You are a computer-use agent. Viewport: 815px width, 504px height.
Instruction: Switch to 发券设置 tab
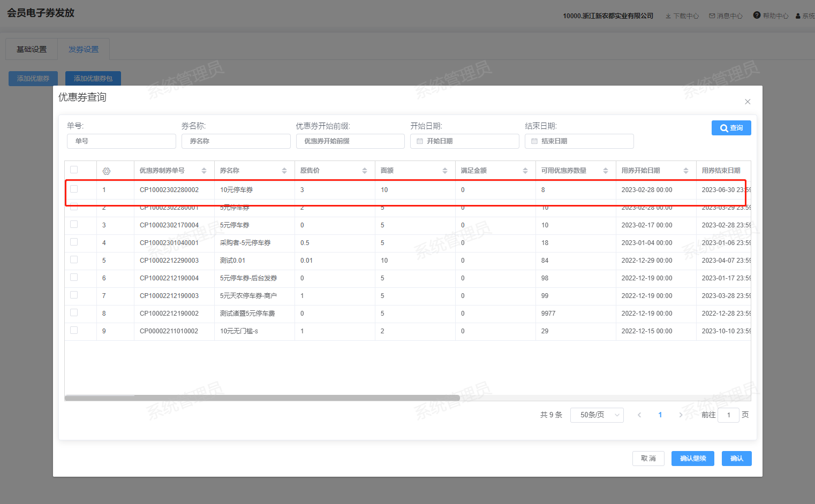click(84, 49)
